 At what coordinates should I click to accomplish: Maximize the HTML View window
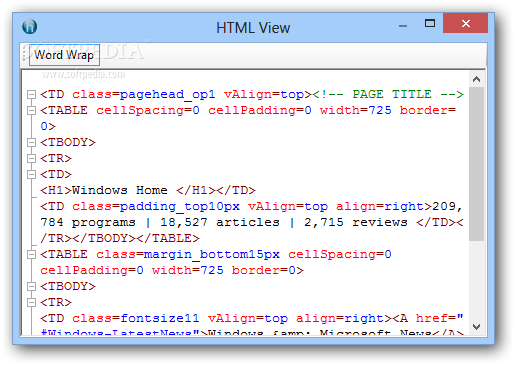pyautogui.click(x=430, y=23)
